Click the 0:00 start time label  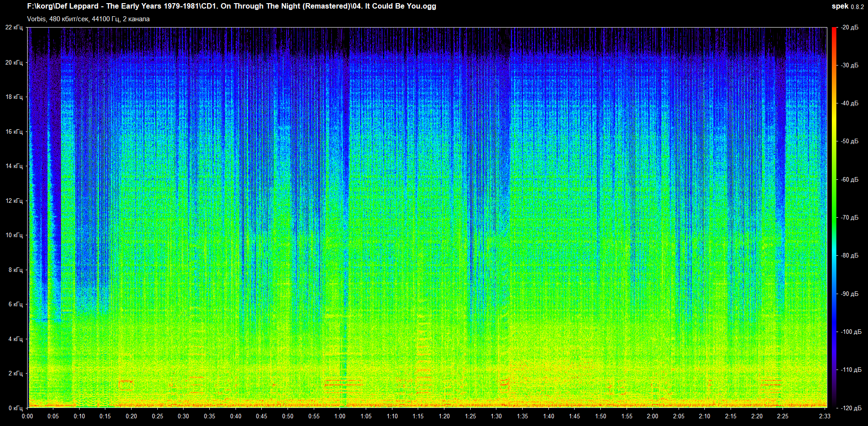pyautogui.click(x=28, y=416)
